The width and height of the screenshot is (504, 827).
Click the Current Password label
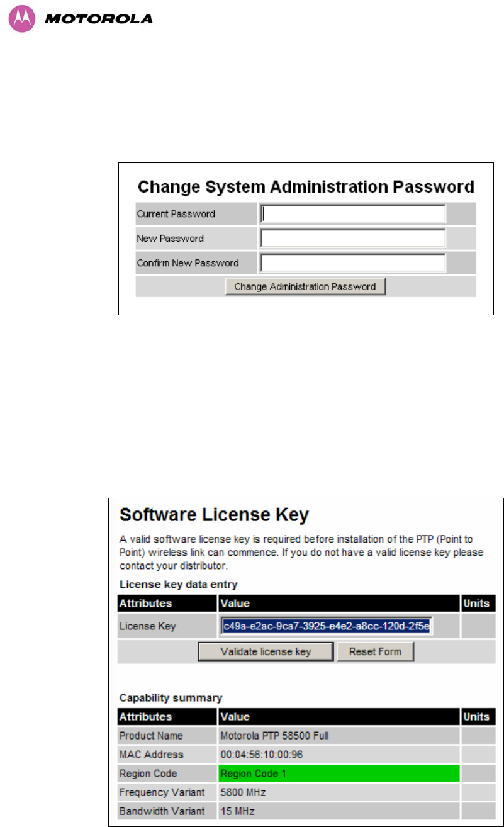176,214
